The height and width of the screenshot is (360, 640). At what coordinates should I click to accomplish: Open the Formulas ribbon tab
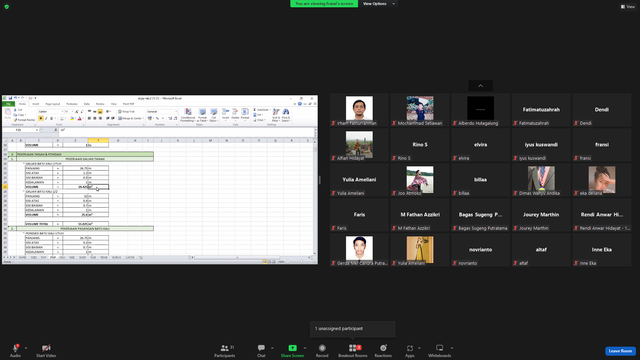click(x=72, y=104)
